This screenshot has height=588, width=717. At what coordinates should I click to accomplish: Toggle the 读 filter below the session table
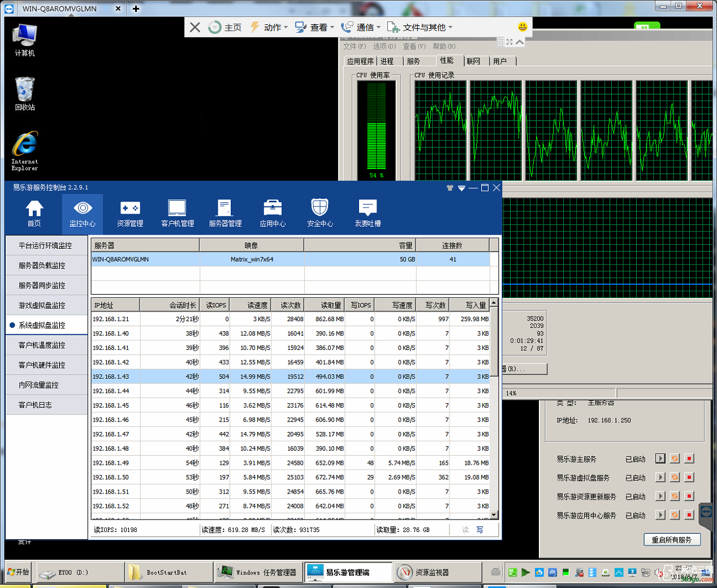pyautogui.click(x=465, y=530)
